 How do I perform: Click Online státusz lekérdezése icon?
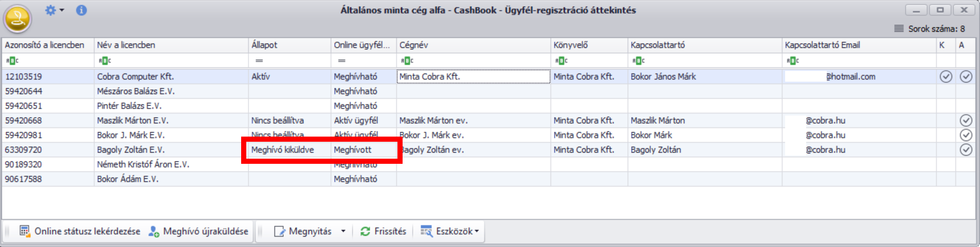(25, 231)
